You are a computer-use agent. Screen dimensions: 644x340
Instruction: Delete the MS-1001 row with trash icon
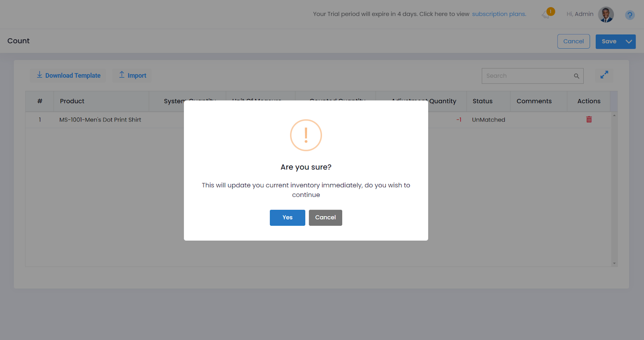(589, 120)
